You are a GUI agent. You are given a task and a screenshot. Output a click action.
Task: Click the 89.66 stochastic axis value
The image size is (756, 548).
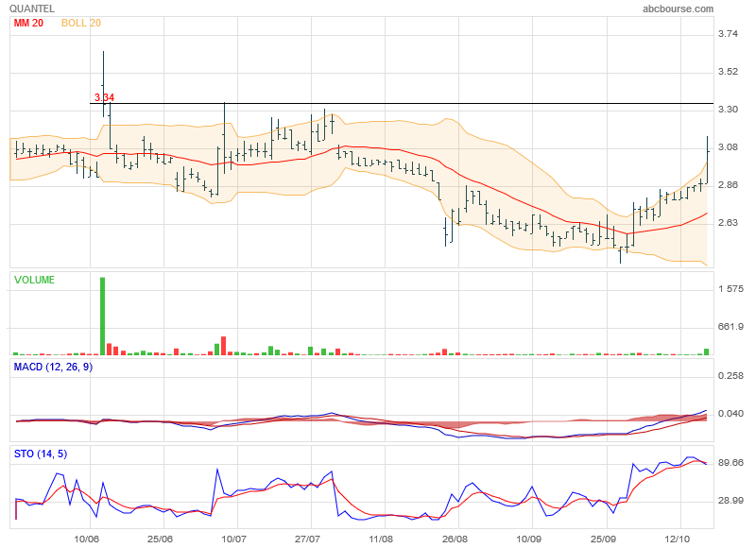pyautogui.click(x=730, y=463)
